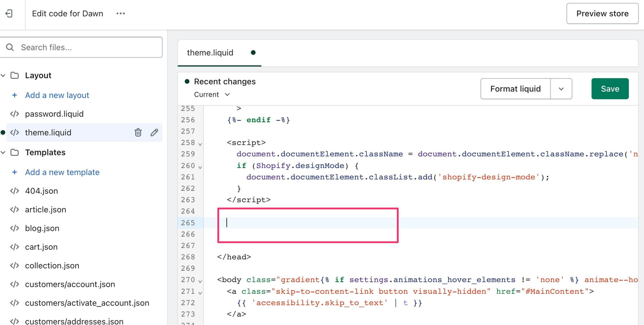Screen dimensions: 644x325
Task: Click Add a new template link
Action: click(62, 172)
